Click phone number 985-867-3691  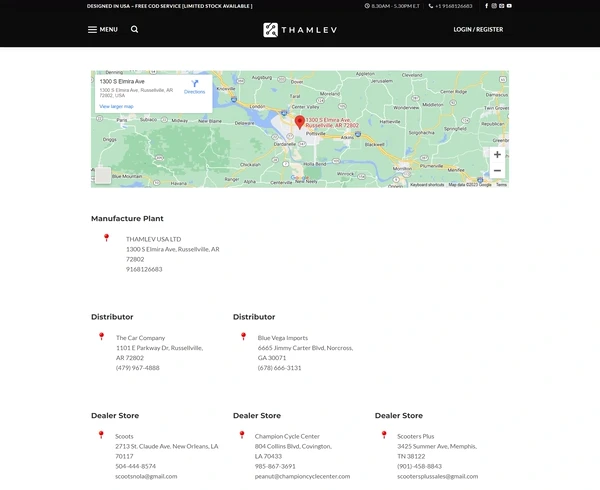pos(275,466)
